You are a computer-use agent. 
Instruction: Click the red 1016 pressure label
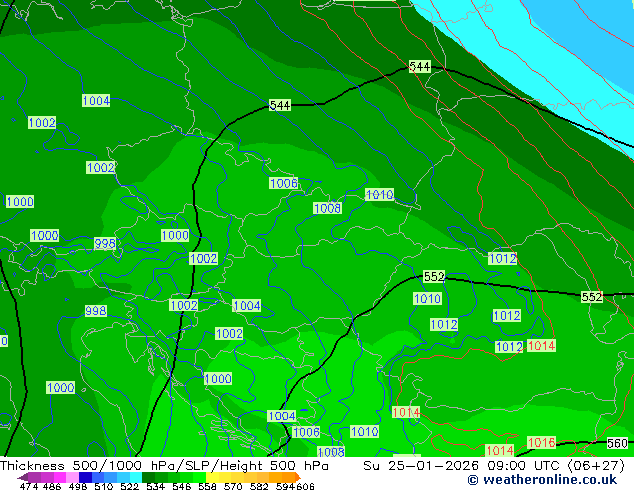541,442
